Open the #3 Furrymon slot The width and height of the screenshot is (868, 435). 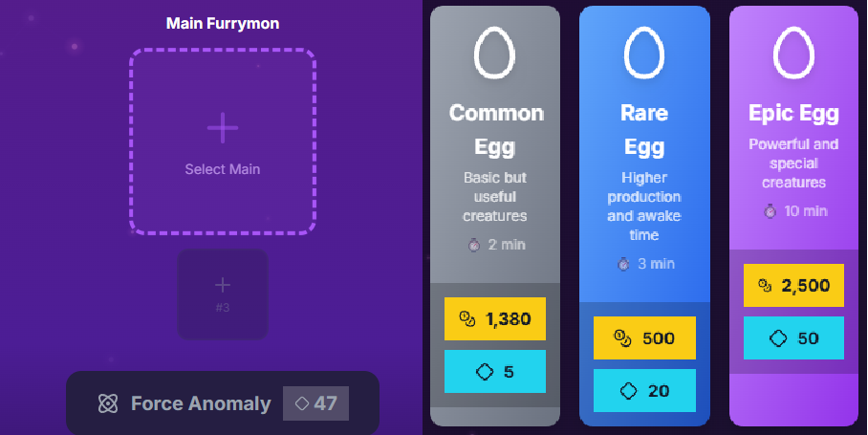click(223, 292)
